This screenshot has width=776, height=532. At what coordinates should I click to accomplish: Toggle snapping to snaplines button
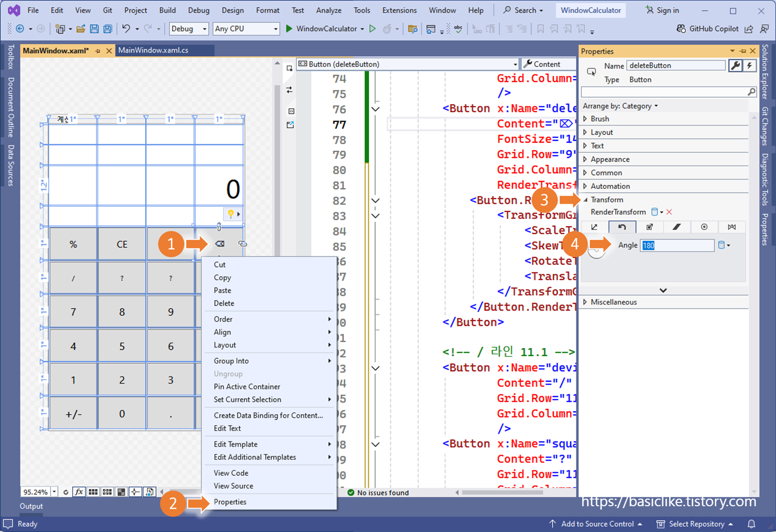[x=136, y=492]
